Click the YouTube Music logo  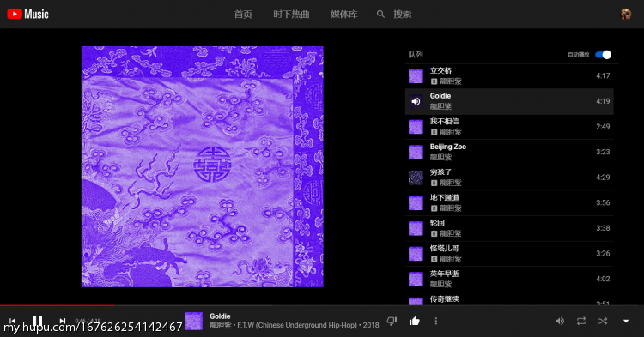[28, 14]
